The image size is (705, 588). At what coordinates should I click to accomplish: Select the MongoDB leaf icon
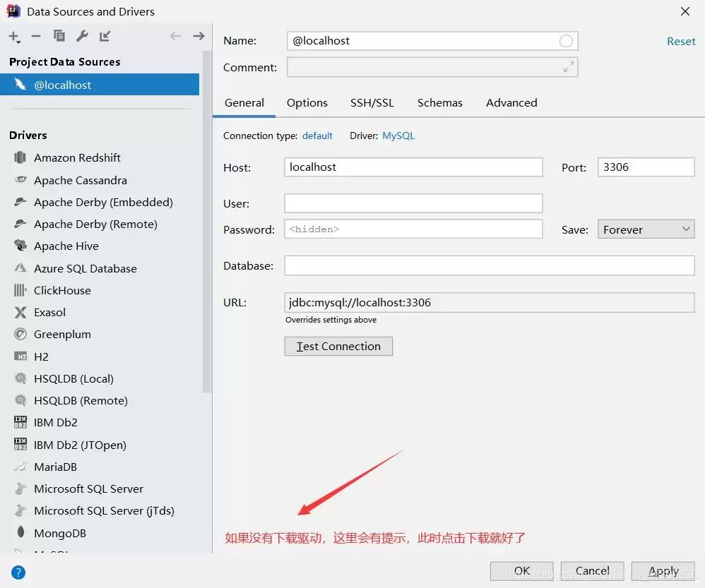click(20, 532)
